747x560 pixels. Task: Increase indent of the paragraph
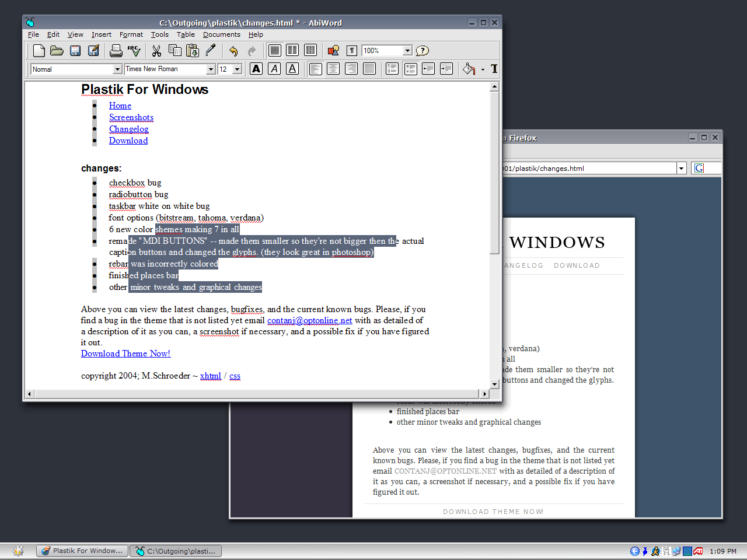coord(446,69)
